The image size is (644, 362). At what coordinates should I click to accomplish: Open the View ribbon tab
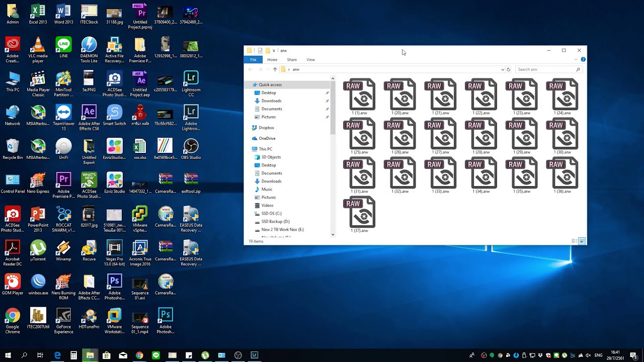pos(311,60)
